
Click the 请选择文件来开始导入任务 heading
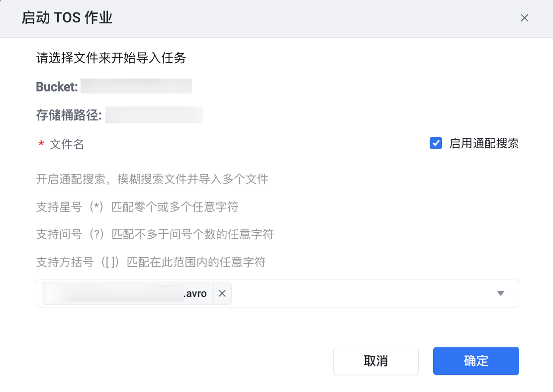pos(111,59)
